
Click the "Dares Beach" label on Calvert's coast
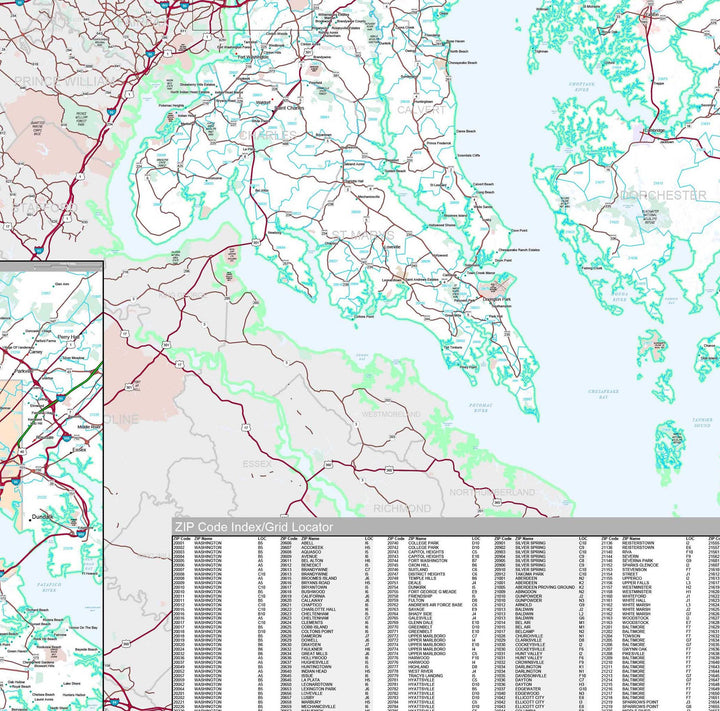coord(467,131)
